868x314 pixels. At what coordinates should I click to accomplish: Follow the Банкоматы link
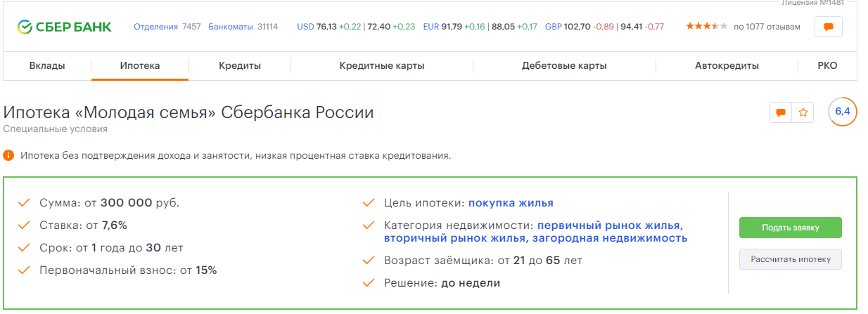[231, 27]
